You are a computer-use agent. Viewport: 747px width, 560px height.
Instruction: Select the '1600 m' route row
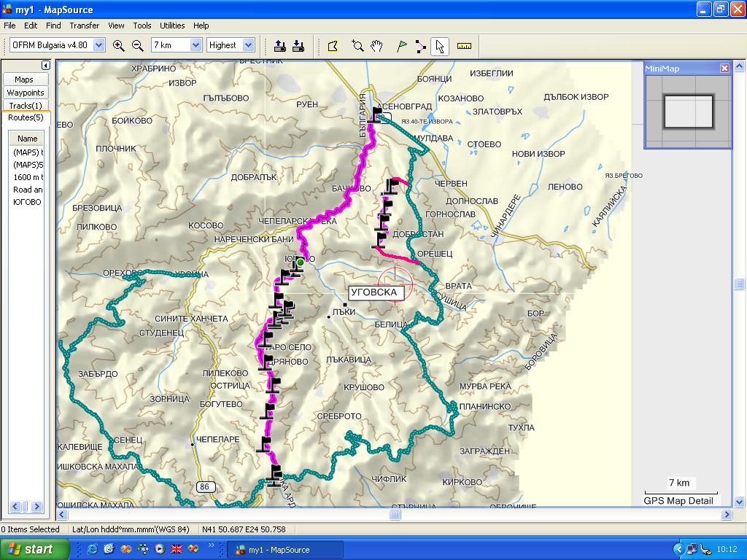(x=27, y=177)
